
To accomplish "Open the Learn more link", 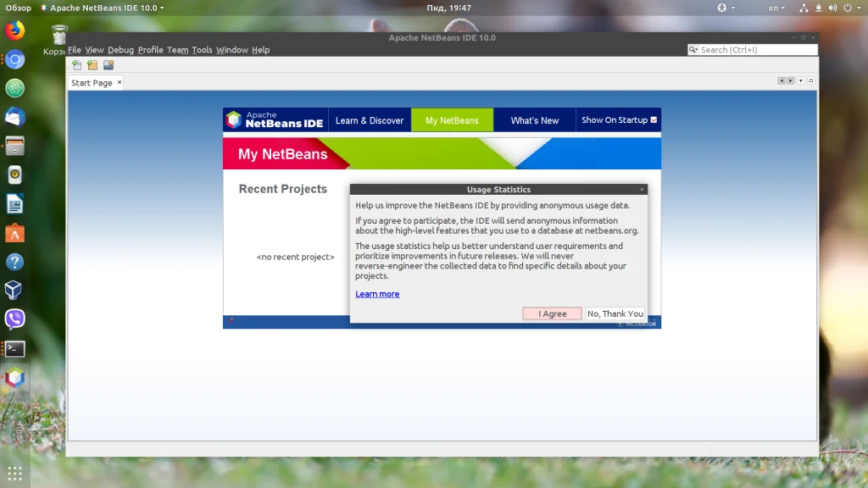I will click(x=377, y=294).
